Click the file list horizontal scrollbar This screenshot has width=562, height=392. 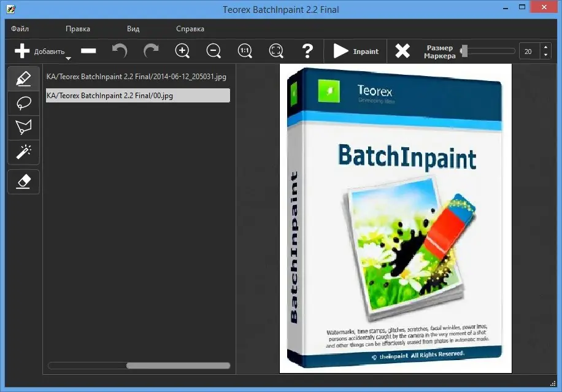pos(178,366)
